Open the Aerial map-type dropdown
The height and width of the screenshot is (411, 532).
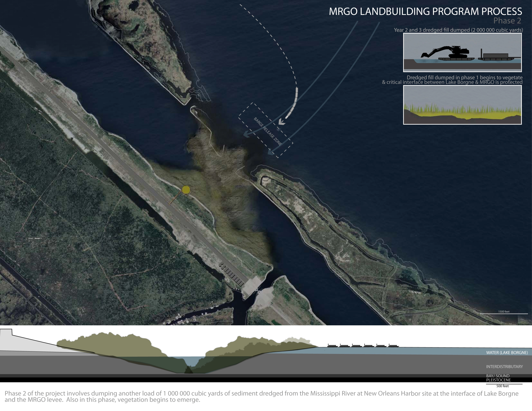click(x=38, y=238)
